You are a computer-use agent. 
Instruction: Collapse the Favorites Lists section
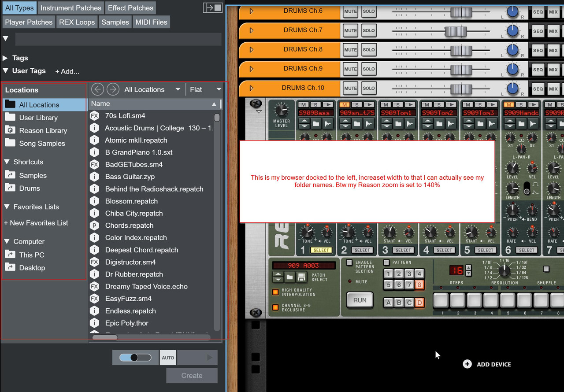point(7,207)
